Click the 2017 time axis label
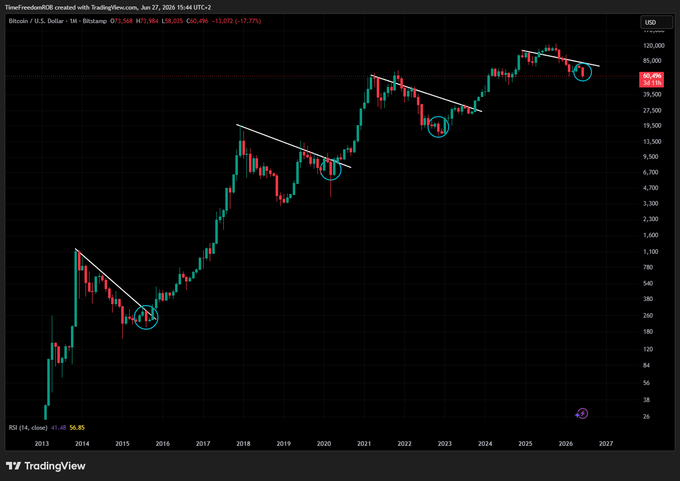This screenshot has height=481, width=680. 203,444
